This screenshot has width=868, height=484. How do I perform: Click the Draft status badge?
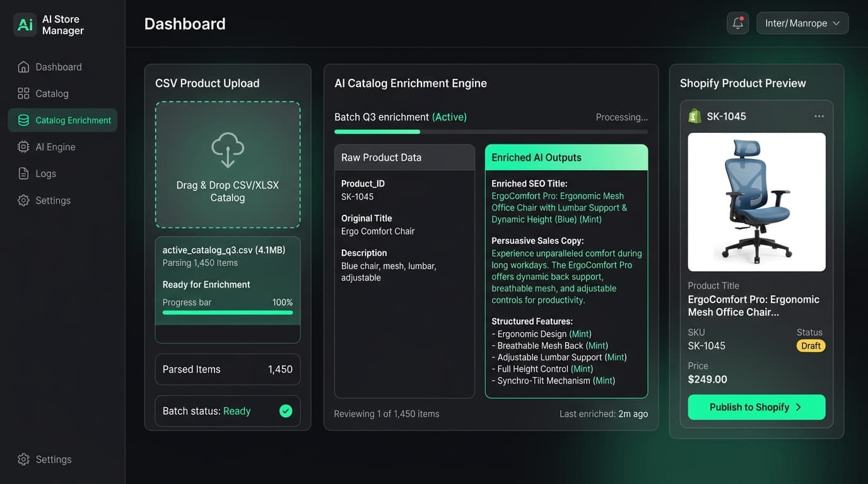811,346
